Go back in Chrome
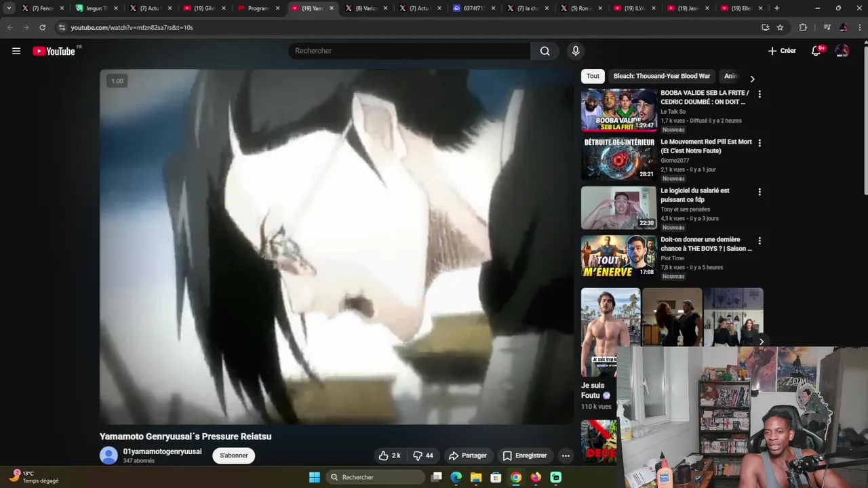 [9, 27]
